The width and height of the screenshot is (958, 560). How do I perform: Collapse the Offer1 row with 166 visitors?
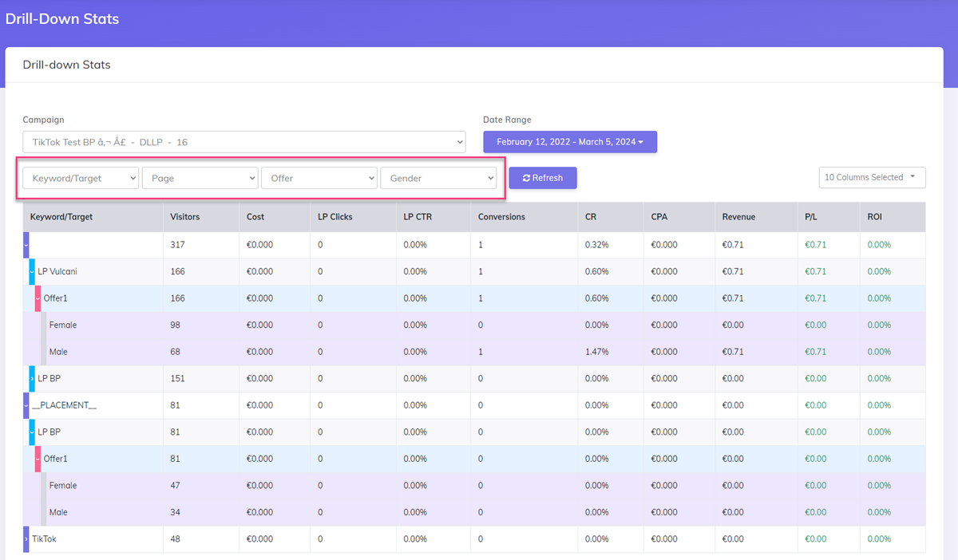pos(38,298)
